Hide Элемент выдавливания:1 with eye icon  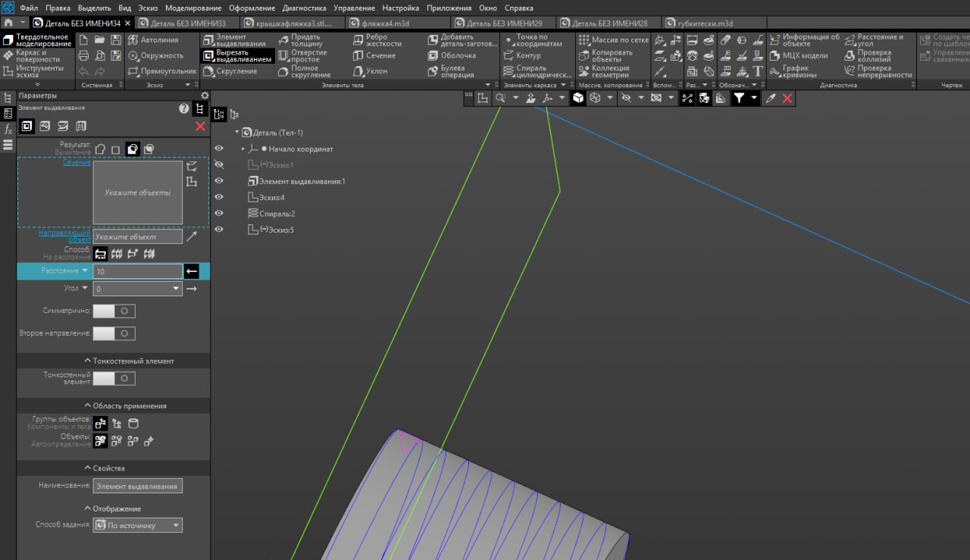click(x=219, y=181)
